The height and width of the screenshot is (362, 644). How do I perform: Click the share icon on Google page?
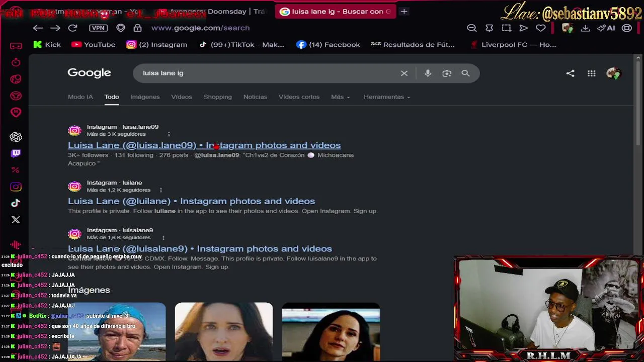[570, 73]
